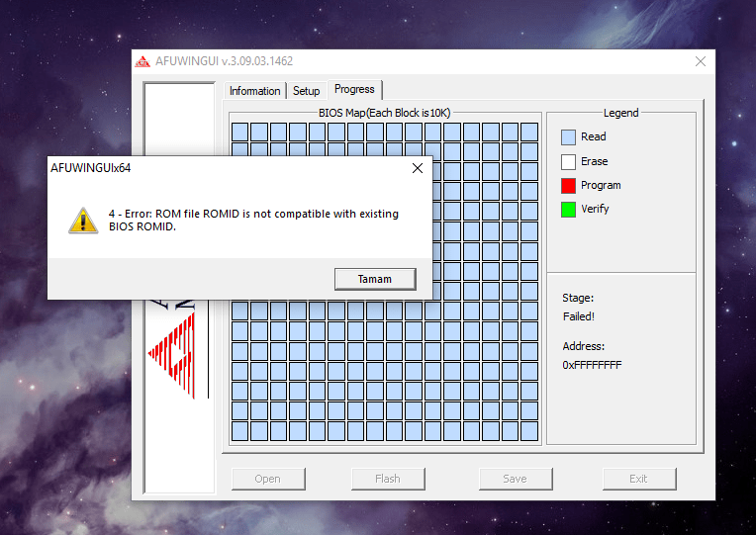Open the Setup tab

click(x=306, y=91)
